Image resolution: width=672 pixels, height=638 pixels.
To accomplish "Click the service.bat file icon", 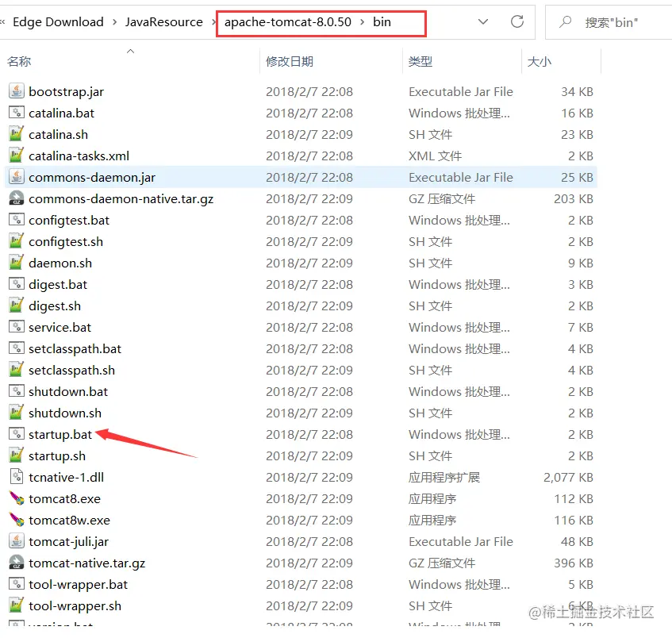I will 17,327.
